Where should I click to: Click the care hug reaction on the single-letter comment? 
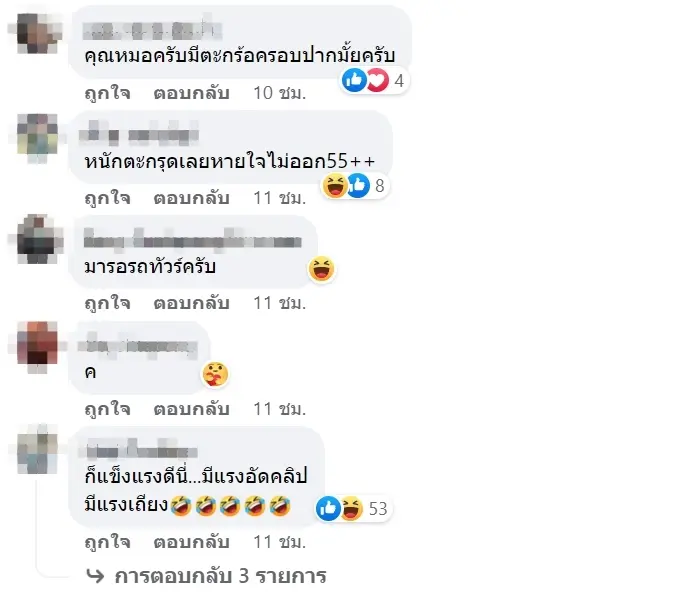click(x=215, y=374)
